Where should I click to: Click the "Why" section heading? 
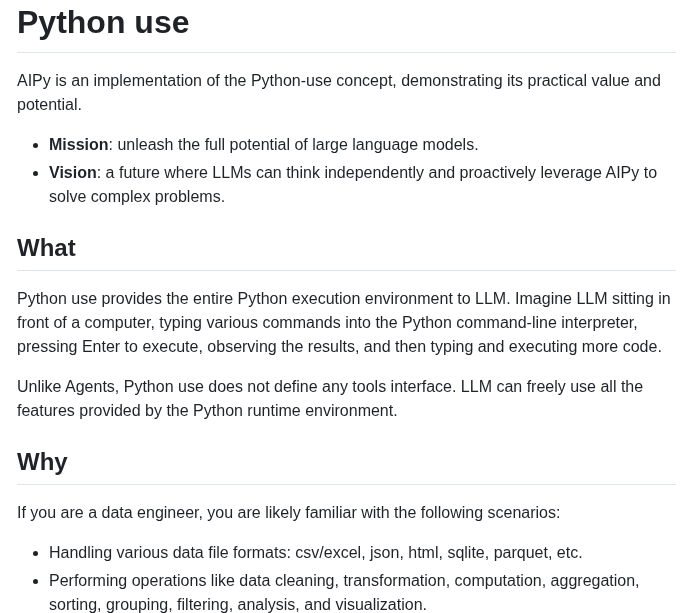tap(42, 462)
